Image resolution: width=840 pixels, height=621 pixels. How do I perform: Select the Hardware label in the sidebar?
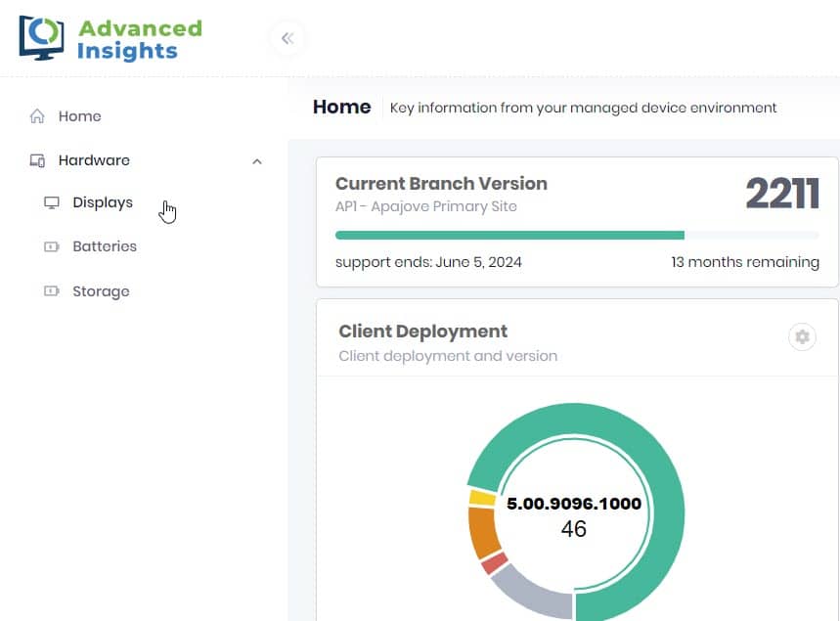[94, 160]
